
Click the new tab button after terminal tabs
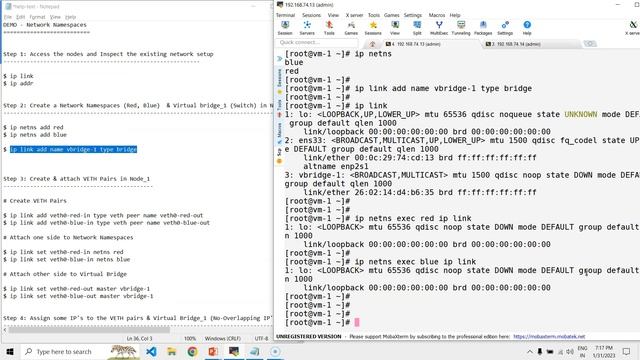[590, 44]
